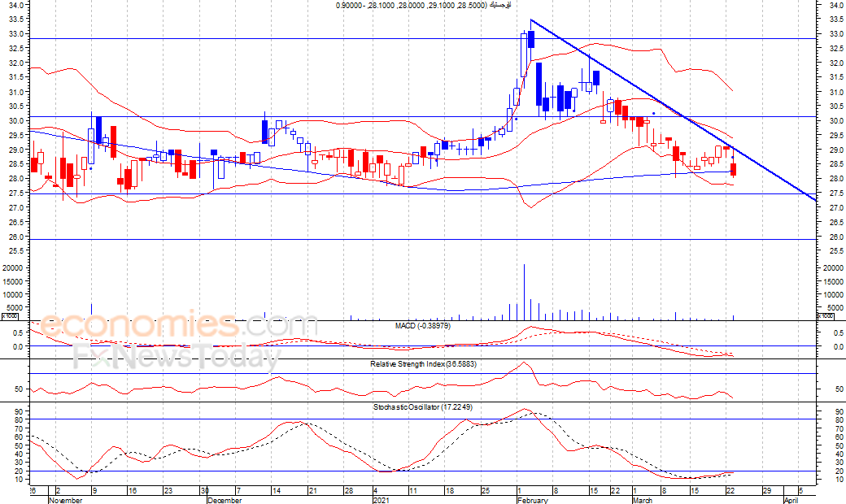Click the Stochastic Oscillator title
The height and width of the screenshot is (504, 846).
click(x=422, y=406)
